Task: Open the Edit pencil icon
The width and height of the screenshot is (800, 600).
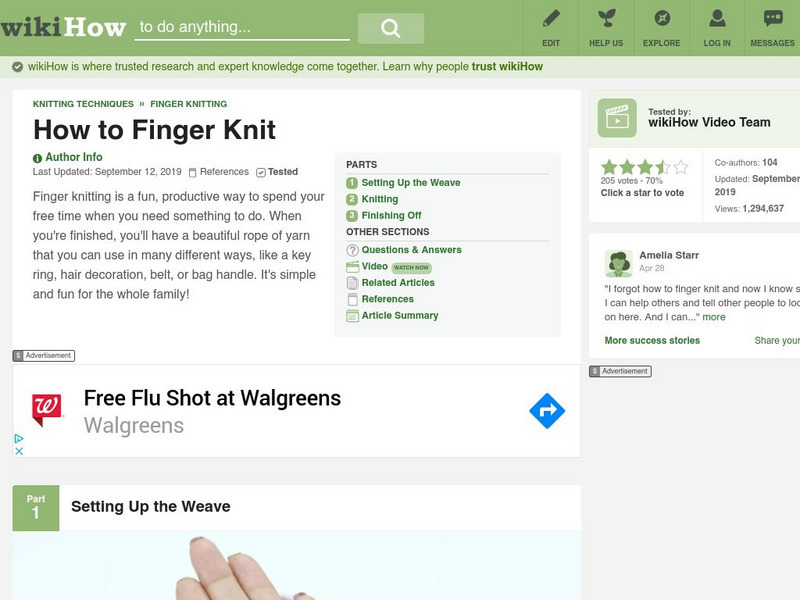Action: (551, 19)
